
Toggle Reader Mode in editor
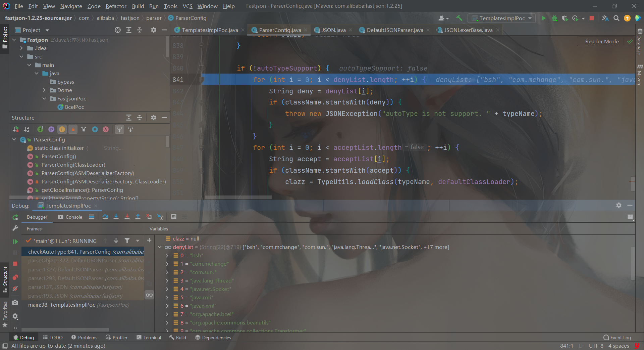point(602,41)
